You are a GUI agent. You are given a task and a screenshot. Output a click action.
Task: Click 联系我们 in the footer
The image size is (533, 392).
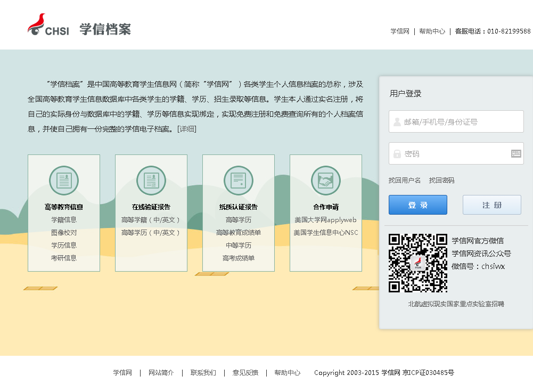tap(203, 373)
